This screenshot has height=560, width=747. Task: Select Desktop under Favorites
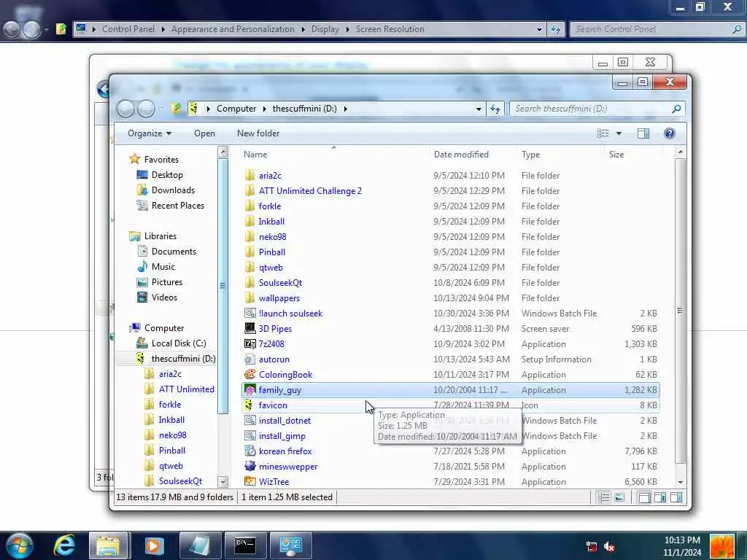pyautogui.click(x=167, y=175)
